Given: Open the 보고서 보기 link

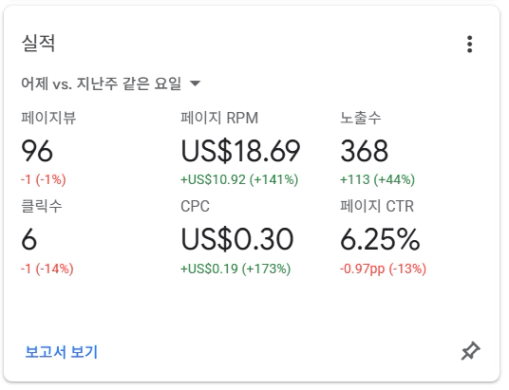Looking at the screenshot, I should 61,352.
